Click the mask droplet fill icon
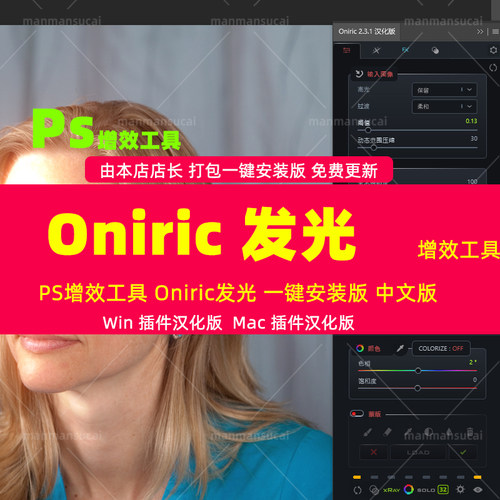Image resolution: width=500 pixels, height=500 pixels. click(449, 432)
